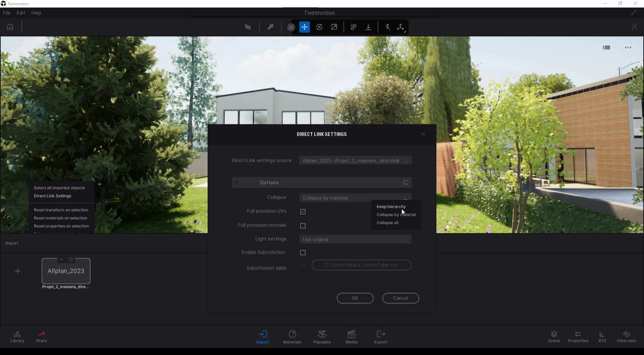Open the Properties panel

coord(578,337)
